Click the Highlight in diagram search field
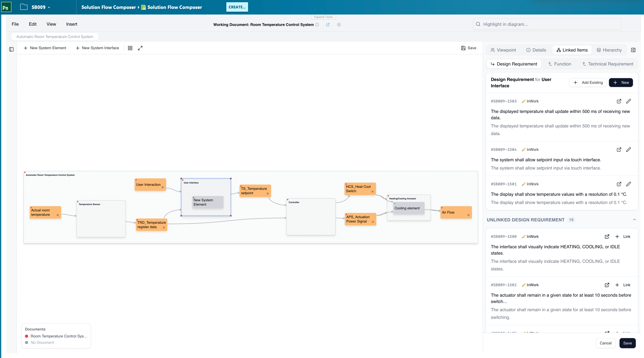This screenshot has width=644, height=358. 547,24
